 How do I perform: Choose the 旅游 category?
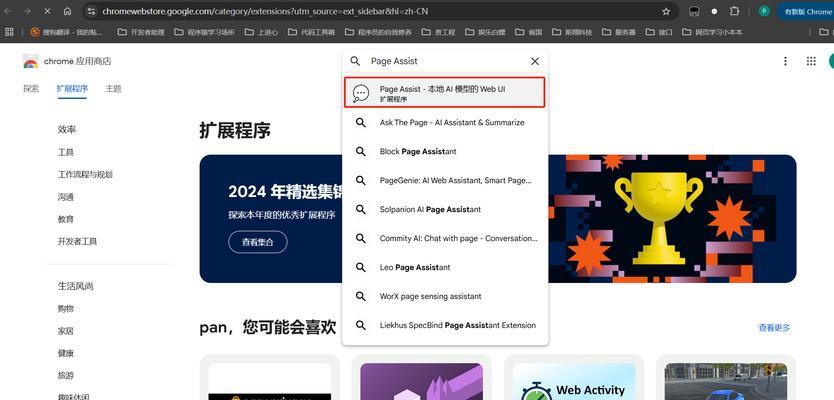pos(65,376)
